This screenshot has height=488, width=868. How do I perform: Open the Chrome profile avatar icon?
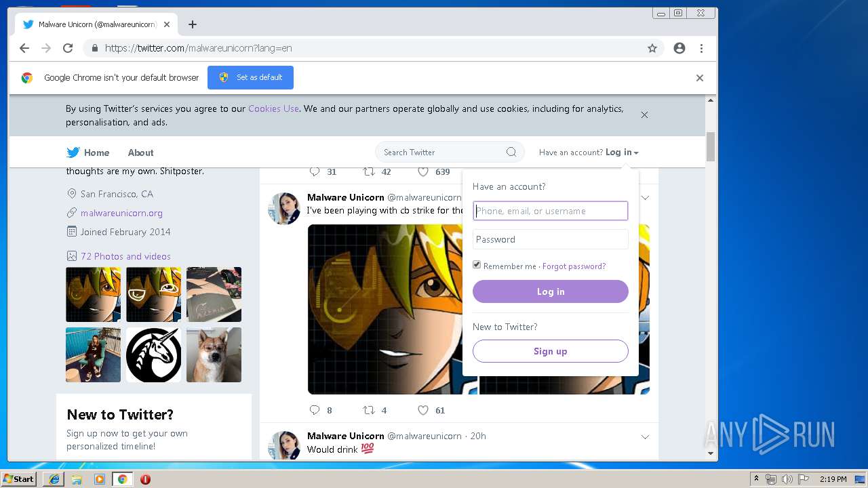click(x=679, y=48)
